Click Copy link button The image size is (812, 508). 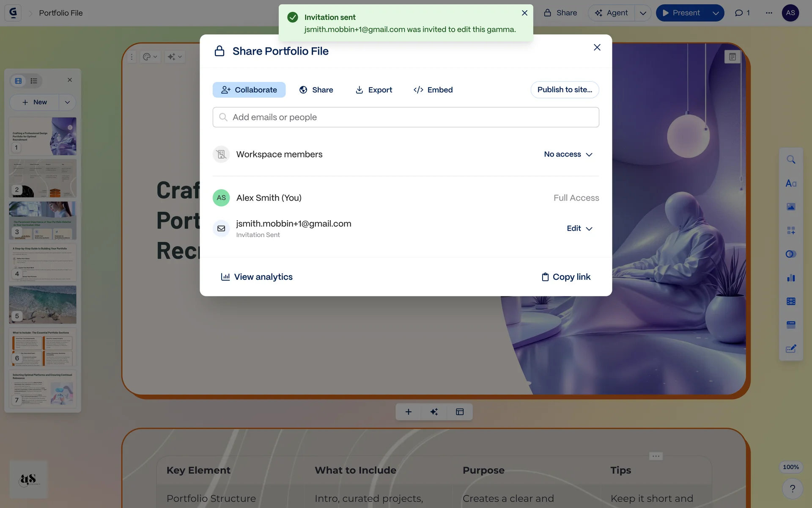pos(566,277)
